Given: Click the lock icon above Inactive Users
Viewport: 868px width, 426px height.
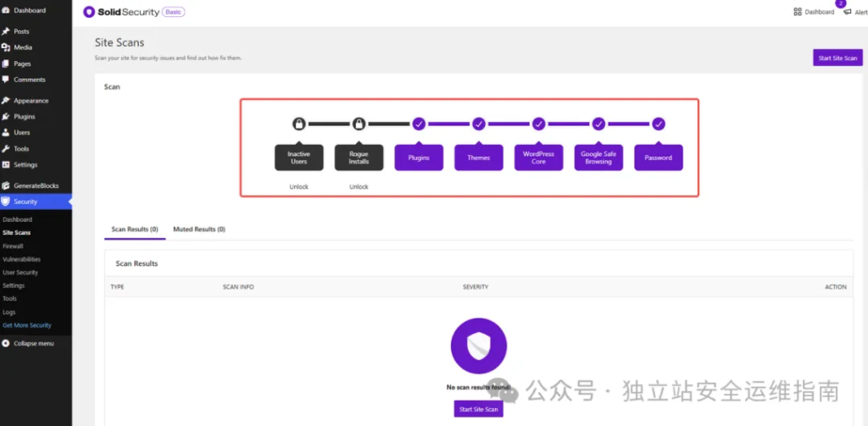Looking at the screenshot, I should [299, 124].
